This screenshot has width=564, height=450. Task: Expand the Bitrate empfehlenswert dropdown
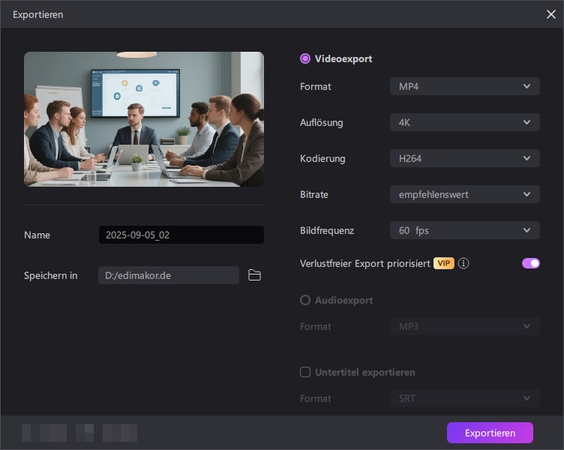click(464, 194)
